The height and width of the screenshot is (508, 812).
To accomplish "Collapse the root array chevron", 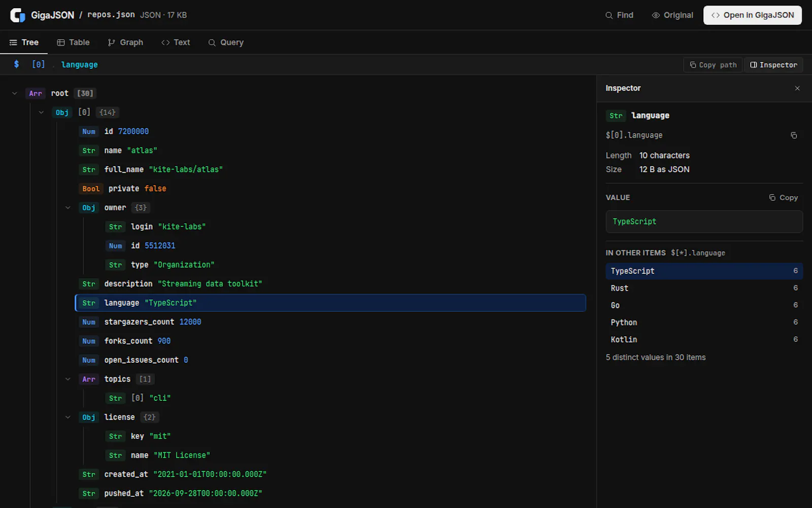I will [x=15, y=93].
